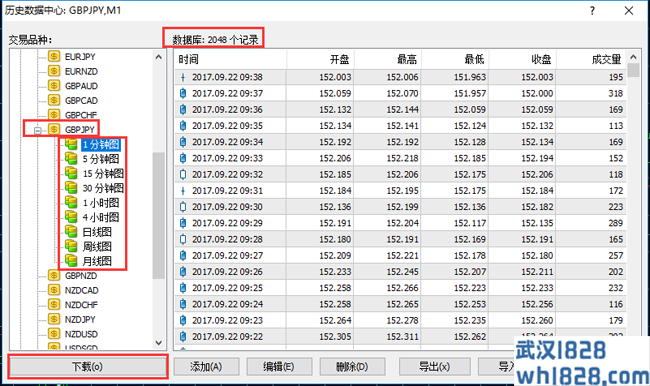
Task: Select 周线图 weekly timeframe
Action: point(97,246)
